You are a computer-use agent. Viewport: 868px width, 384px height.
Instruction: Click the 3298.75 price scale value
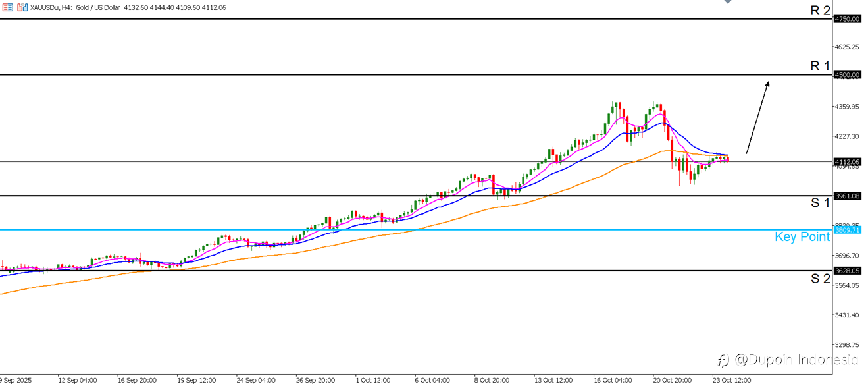point(847,345)
